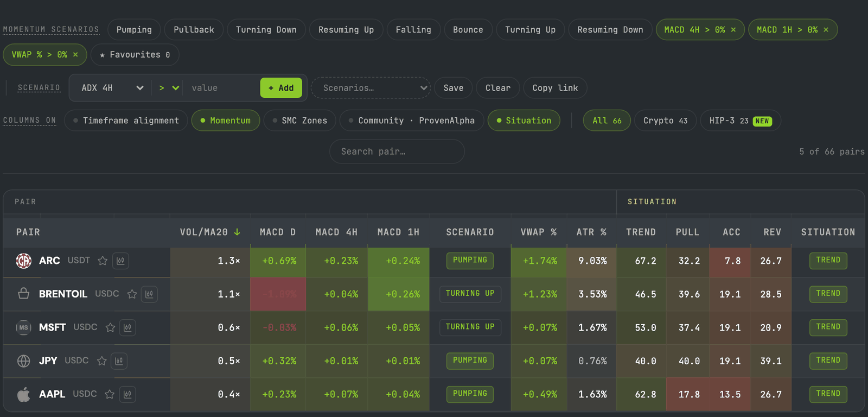Open chart icon for AAPL row

point(127,395)
